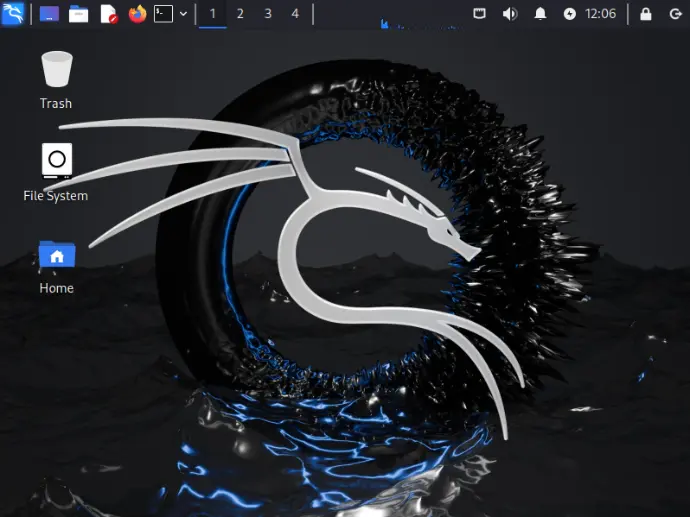Select the Trash desktop icon

(x=56, y=80)
